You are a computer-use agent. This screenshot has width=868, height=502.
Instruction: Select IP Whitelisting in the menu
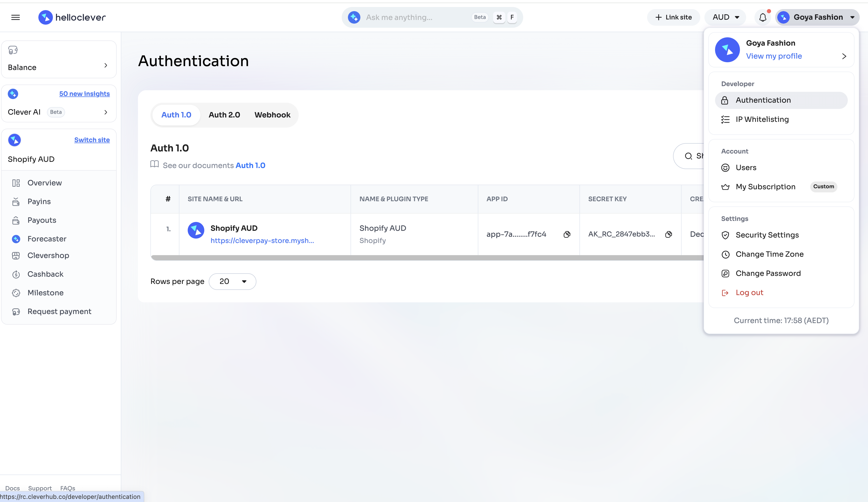(762, 119)
